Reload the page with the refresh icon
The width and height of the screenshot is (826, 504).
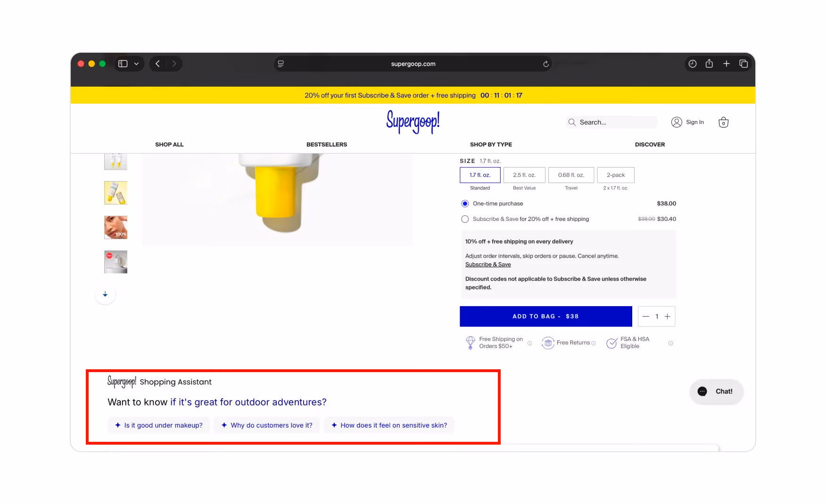(x=545, y=64)
